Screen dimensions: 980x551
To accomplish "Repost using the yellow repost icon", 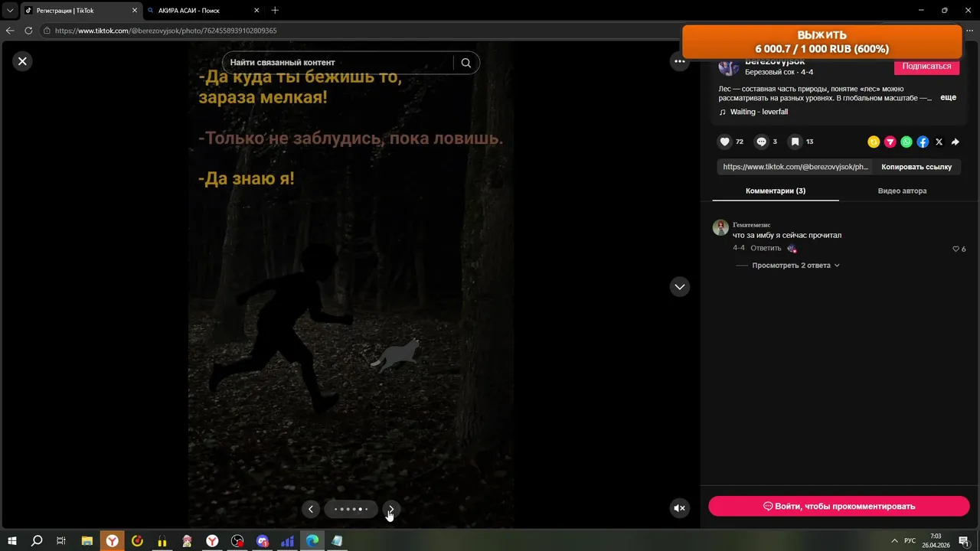I will (874, 142).
